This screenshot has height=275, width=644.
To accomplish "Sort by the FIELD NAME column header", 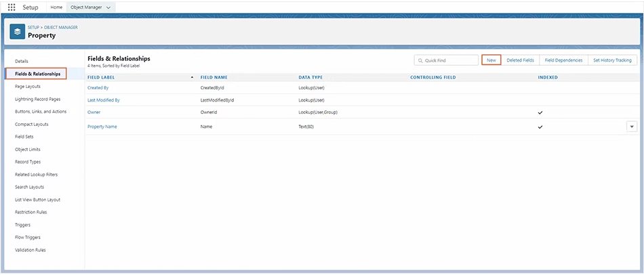I will tap(214, 77).
